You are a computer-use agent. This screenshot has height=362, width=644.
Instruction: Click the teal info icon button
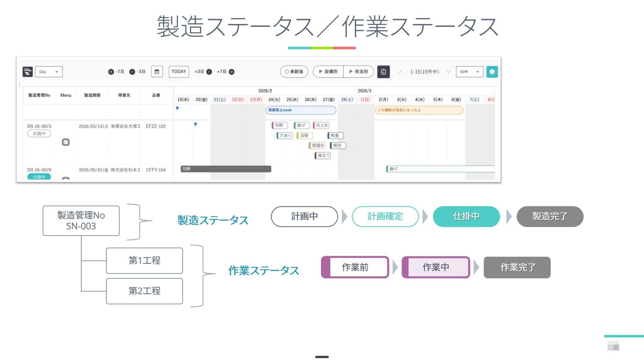pos(492,72)
